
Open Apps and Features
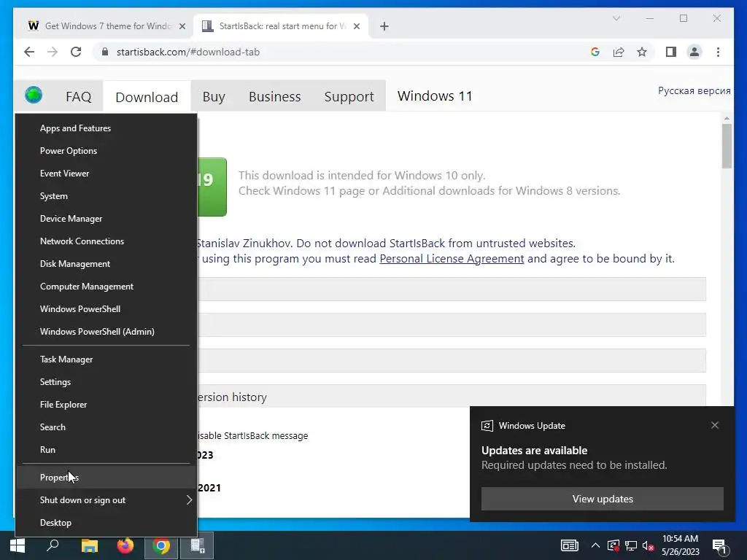pos(107,128)
